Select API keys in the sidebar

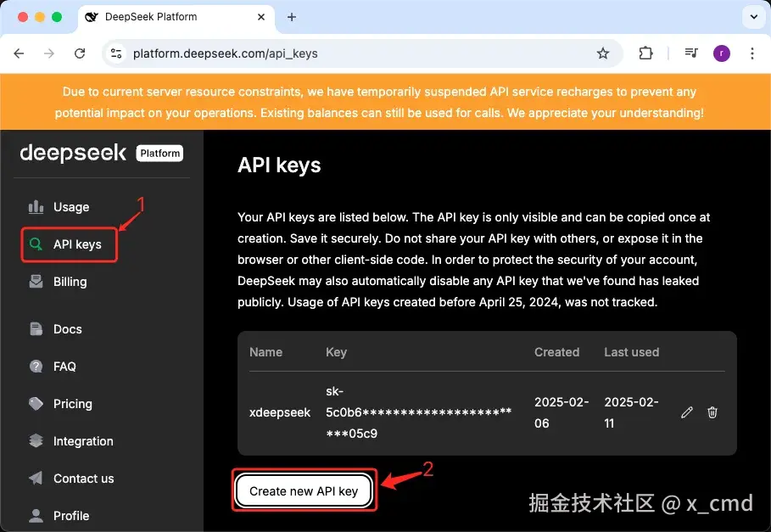(68, 244)
